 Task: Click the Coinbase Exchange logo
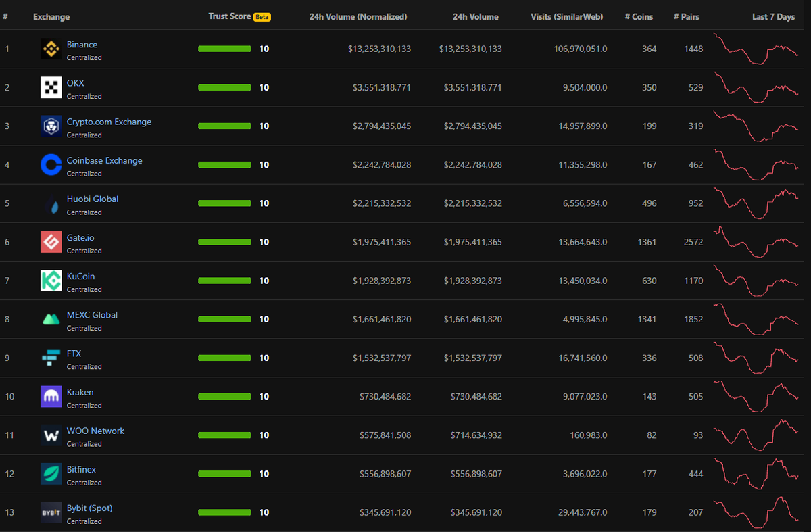51,165
